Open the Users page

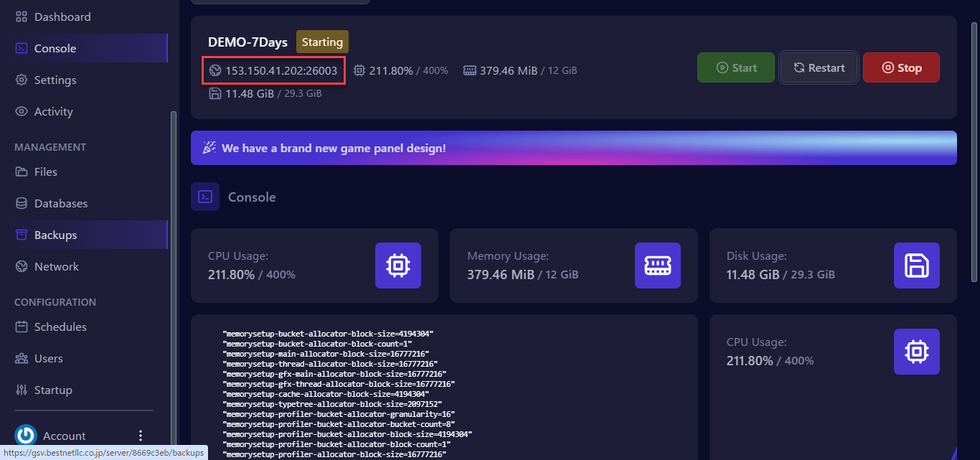(x=84, y=358)
